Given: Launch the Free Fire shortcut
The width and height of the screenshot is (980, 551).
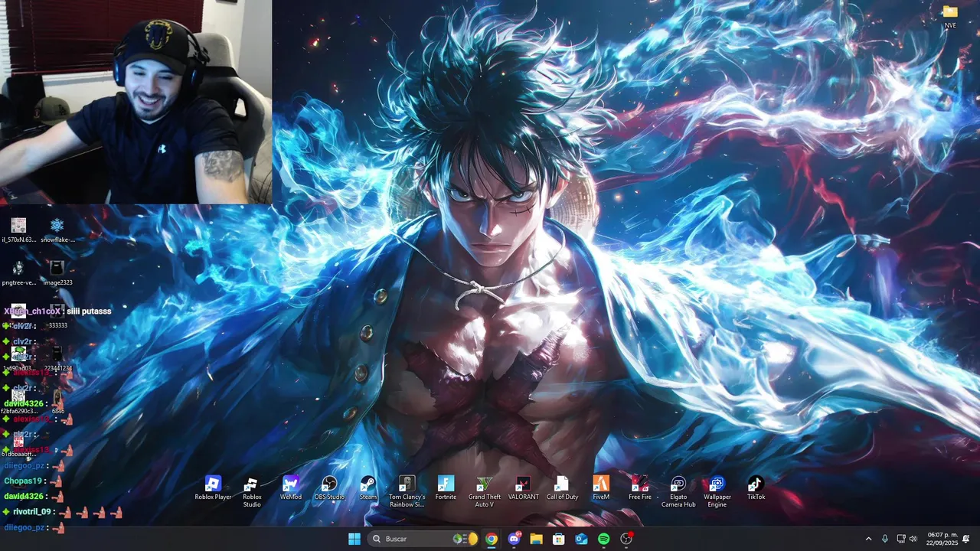Looking at the screenshot, I should 640,488.
